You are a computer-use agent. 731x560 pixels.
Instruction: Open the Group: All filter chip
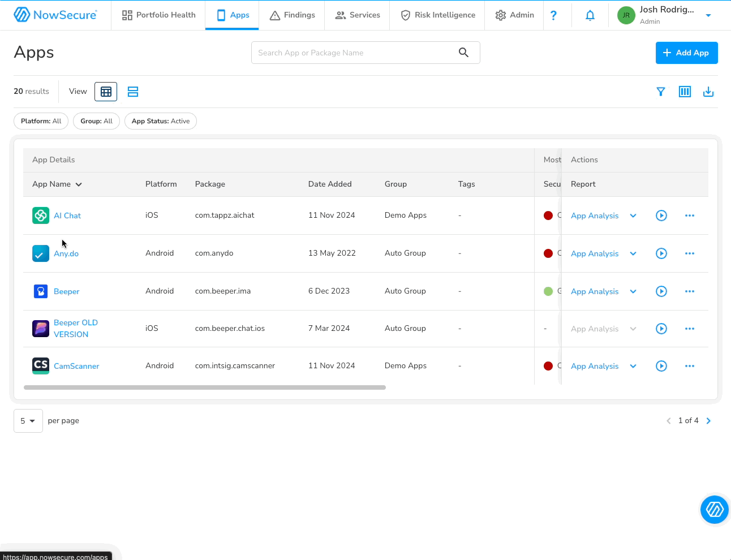96,121
